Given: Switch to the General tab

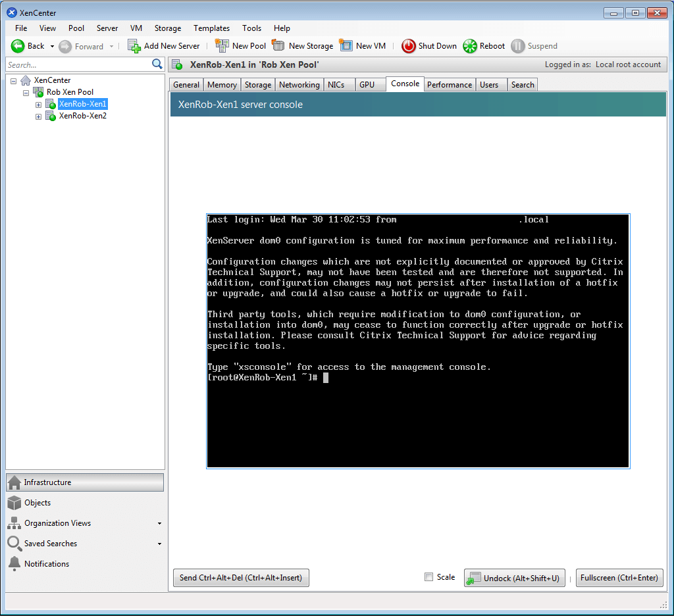Looking at the screenshot, I should [186, 85].
